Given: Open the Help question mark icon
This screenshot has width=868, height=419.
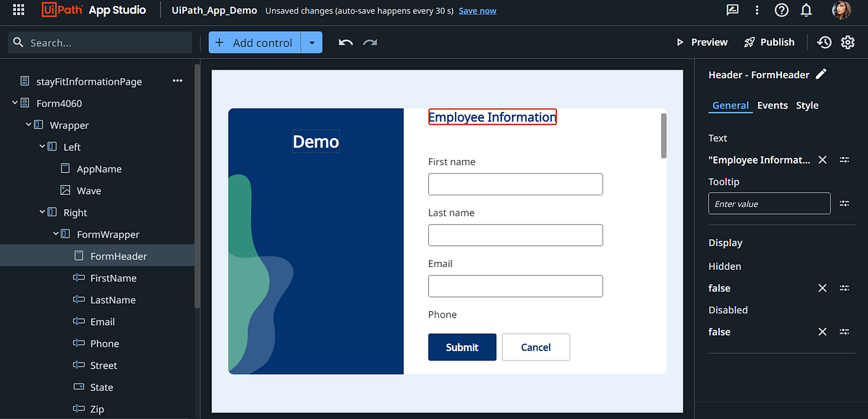Looking at the screenshot, I should click(781, 10).
